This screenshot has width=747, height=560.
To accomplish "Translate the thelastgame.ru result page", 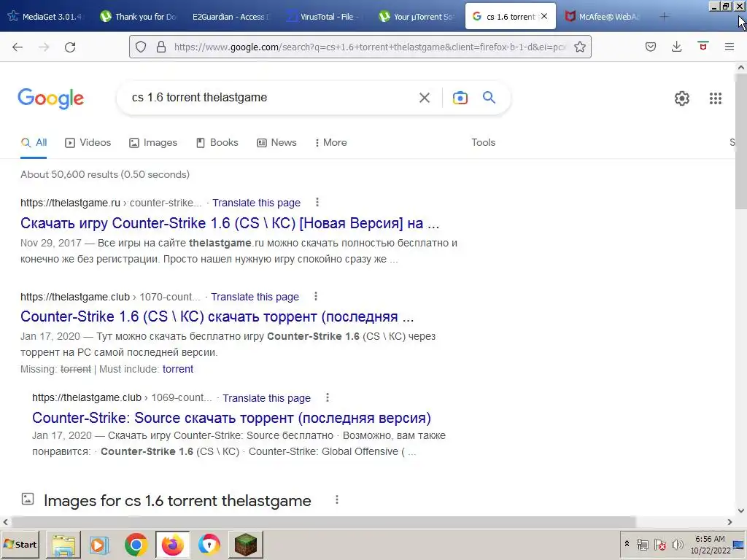I will (256, 203).
